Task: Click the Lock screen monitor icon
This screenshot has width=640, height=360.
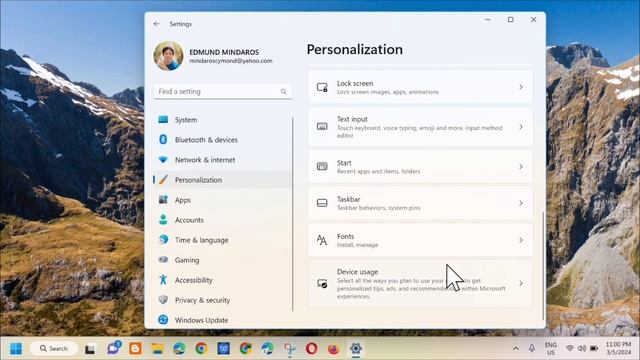Action: (x=322, y=87)
